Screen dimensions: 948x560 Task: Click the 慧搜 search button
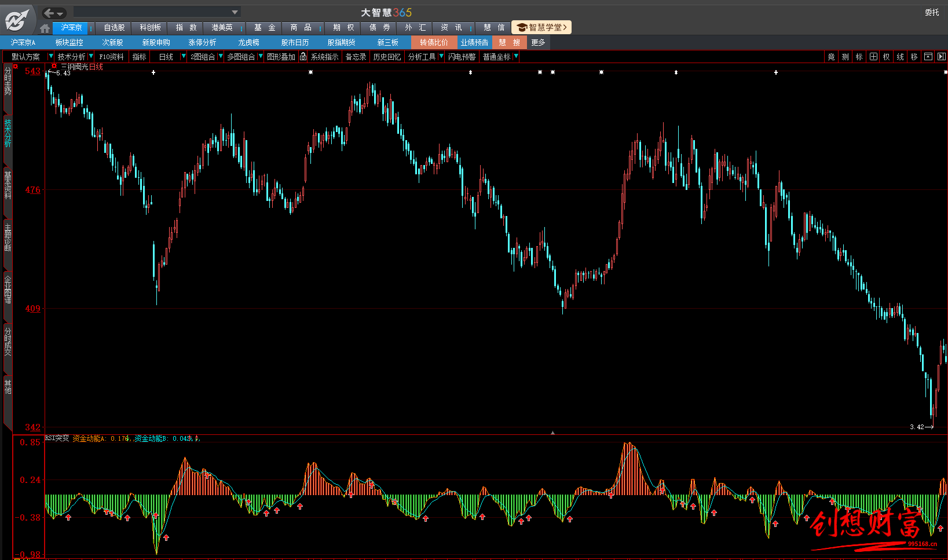click(x=509, y=42)
